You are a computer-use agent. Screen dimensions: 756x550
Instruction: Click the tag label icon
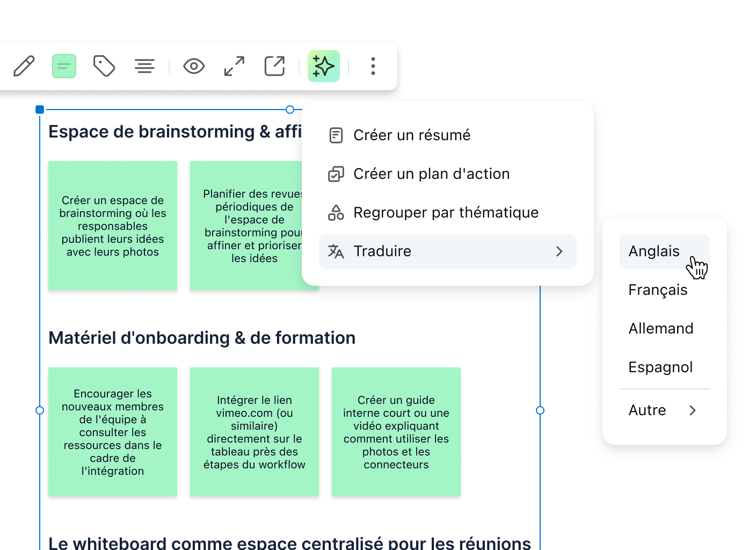[104, 66]
